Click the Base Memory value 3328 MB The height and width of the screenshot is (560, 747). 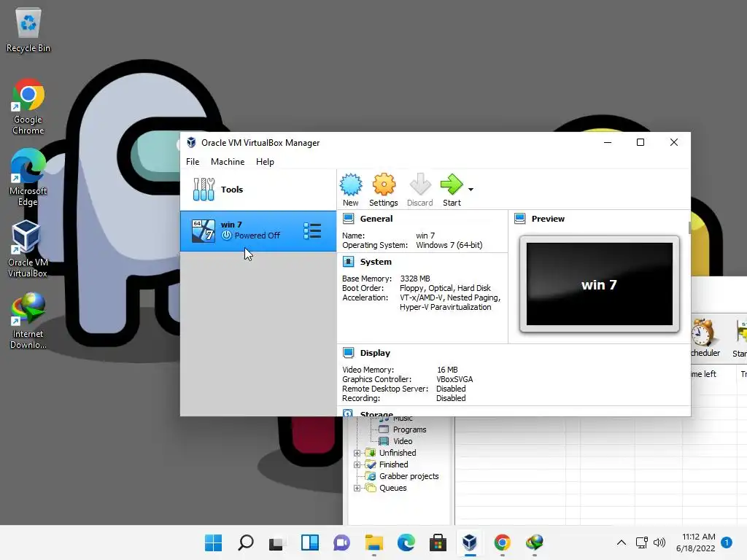(x=415, y=279)
